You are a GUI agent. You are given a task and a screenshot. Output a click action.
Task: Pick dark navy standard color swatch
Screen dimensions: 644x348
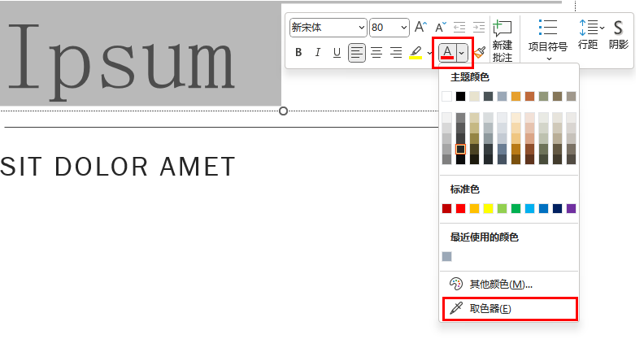557,208
